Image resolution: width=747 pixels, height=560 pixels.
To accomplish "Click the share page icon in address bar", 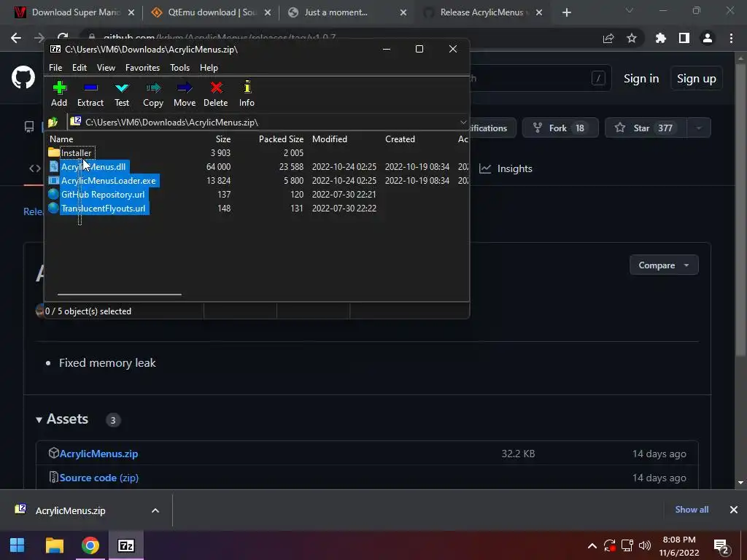I will pos(608,38).
